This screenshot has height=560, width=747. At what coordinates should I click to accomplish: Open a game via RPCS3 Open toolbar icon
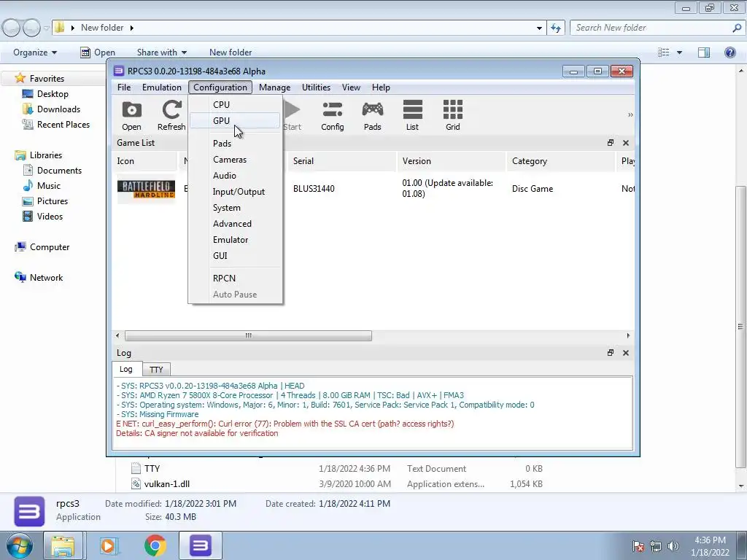pyautogui.click(x=131, y=115)
